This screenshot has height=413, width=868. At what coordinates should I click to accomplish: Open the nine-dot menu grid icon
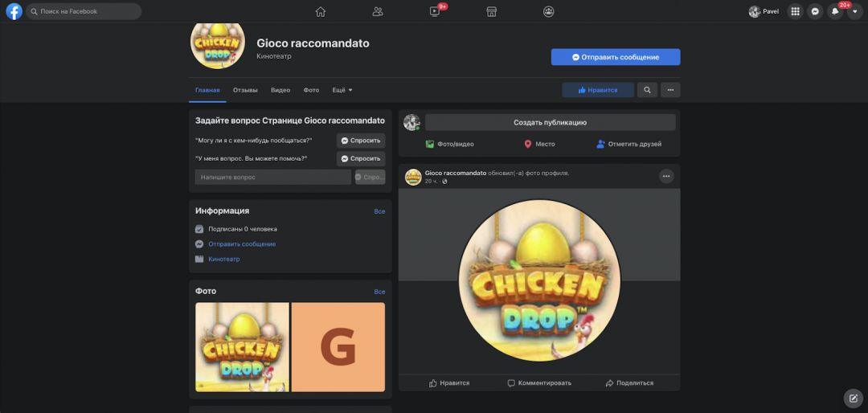(795, 11)
